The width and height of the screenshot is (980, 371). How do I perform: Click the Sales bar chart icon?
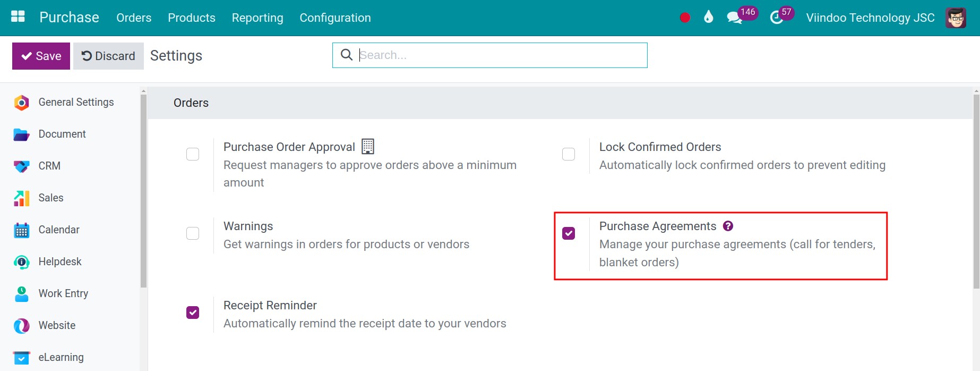pyautogui.click(x=21, y=198)
